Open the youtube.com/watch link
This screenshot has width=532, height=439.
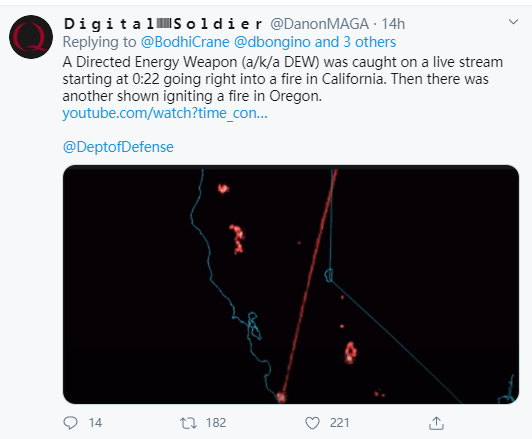pos(165,113)
